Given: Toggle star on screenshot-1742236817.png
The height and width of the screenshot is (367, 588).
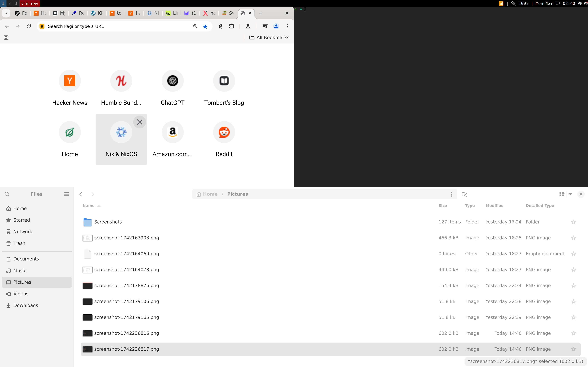Looking at the screenshot, I should click(x=573, y=349).
